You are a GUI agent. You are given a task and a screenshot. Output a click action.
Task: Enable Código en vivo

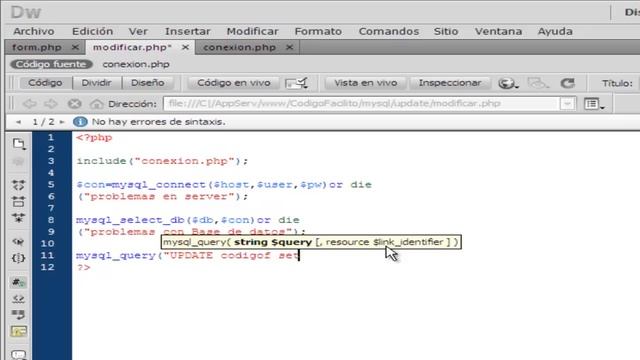(x=234, y=83)
